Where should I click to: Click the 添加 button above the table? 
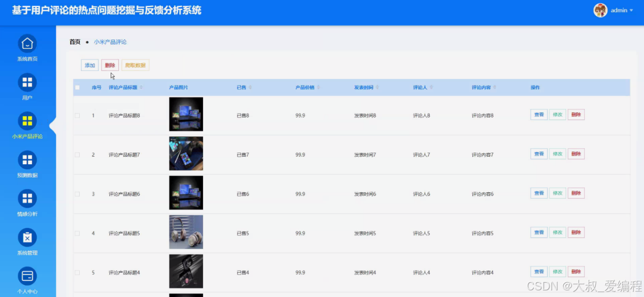[90, 65]
